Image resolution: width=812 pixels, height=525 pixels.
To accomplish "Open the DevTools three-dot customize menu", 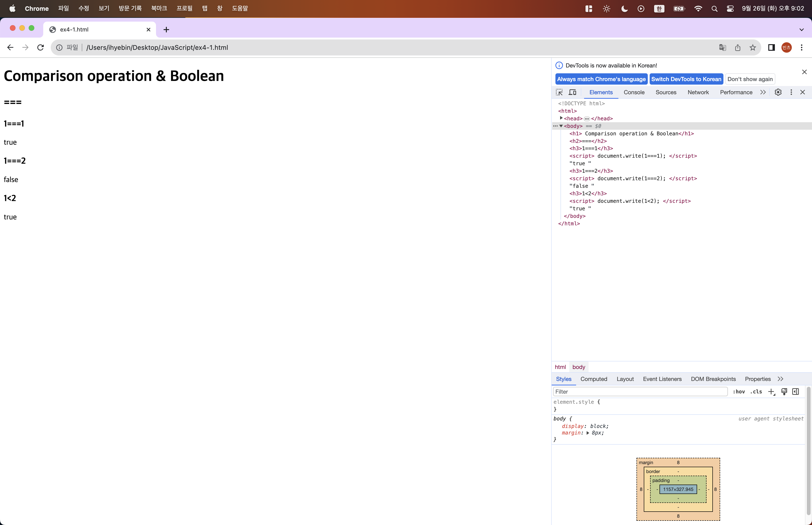I will click(791, 92).
